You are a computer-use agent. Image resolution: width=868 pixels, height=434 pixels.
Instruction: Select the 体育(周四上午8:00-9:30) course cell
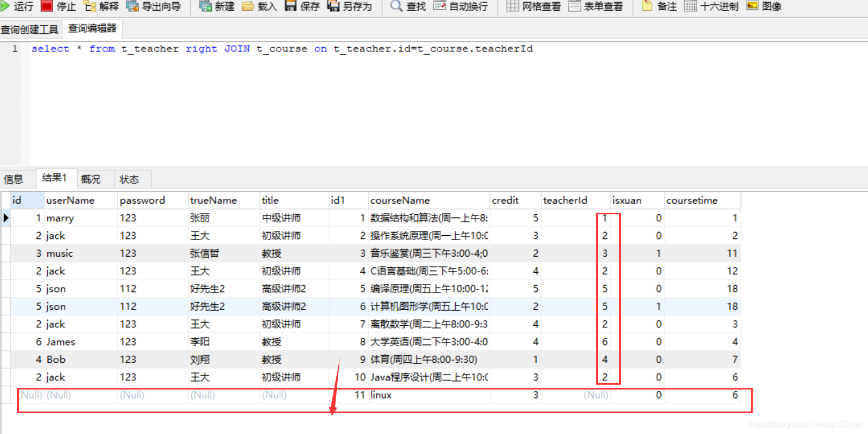coord(429,360)
